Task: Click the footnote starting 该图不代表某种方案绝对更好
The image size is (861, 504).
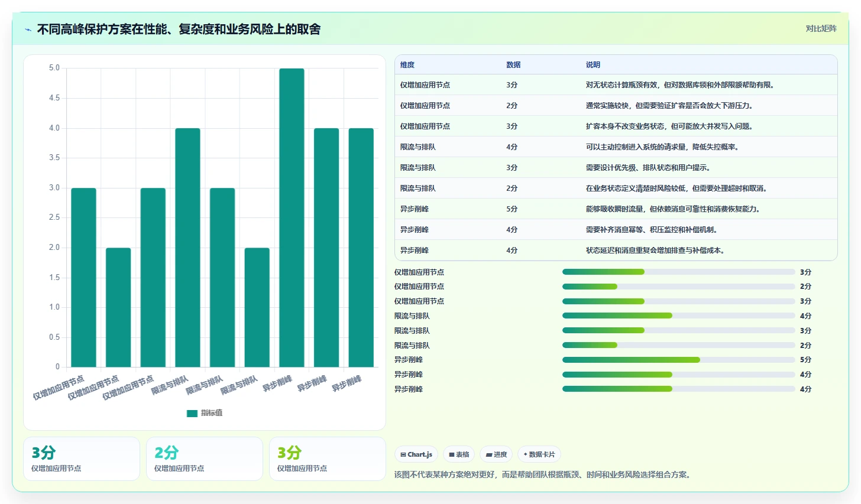Action: pos(542,474)
